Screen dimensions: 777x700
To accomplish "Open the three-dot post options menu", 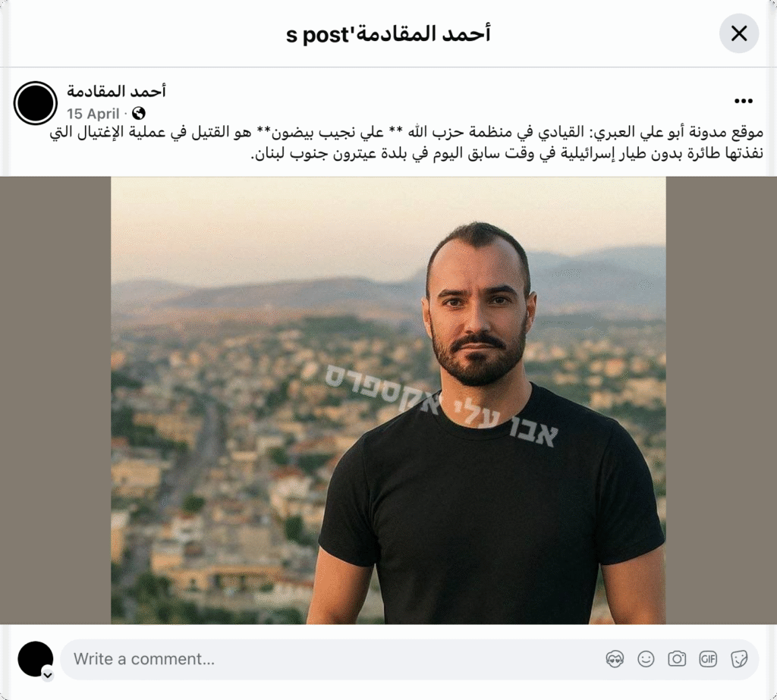I will tap(744, 101).
